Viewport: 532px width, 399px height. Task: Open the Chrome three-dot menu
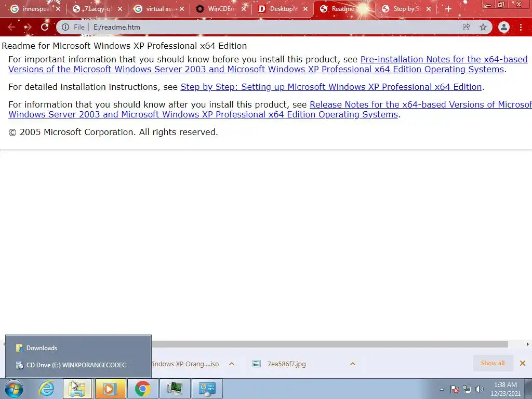(x=521, y=27)
